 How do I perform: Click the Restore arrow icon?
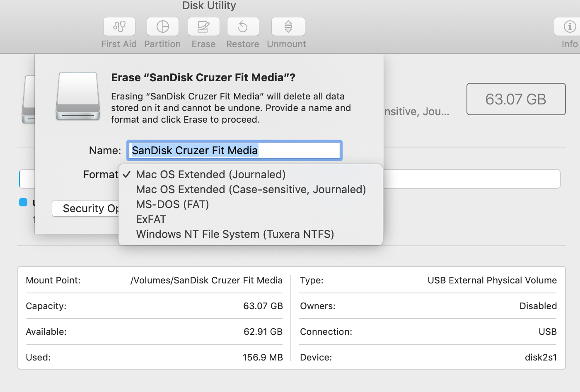243,27
